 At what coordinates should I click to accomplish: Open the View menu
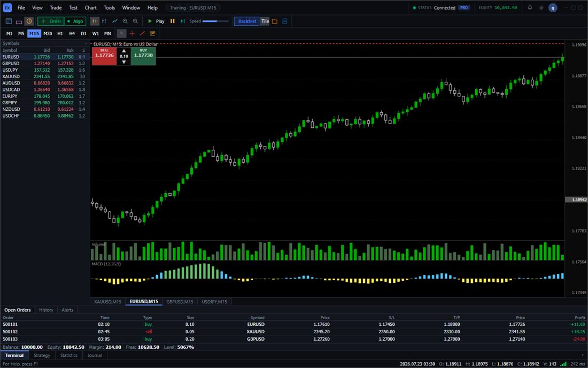point(37,7)
